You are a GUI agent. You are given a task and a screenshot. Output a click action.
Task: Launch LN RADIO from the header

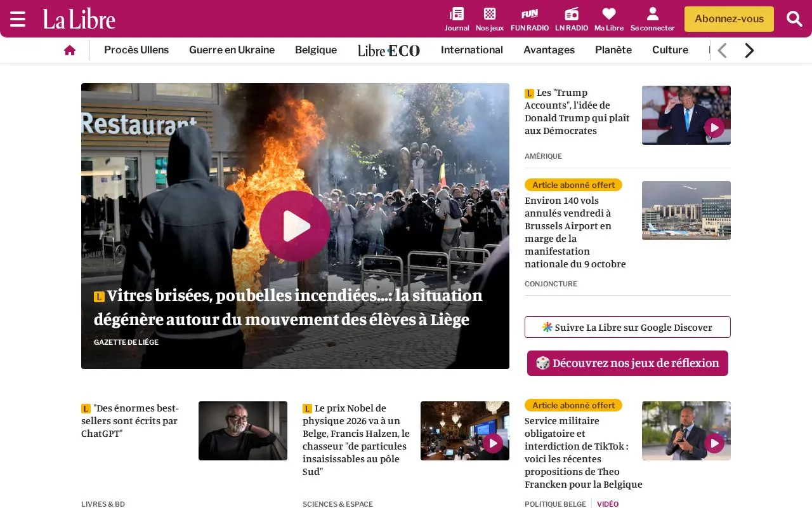click(x=572, y=19)
